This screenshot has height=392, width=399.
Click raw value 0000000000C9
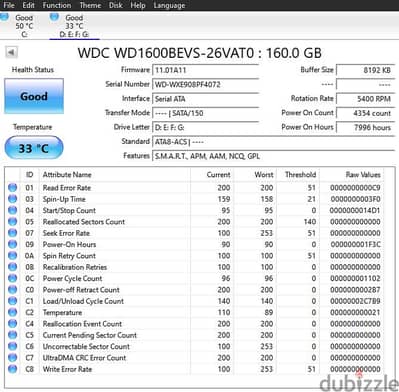[x=355, y=188]
